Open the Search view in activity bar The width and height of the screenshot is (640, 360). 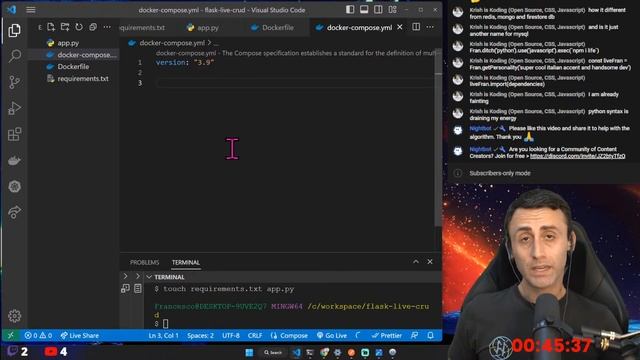(x=15, y=56)
